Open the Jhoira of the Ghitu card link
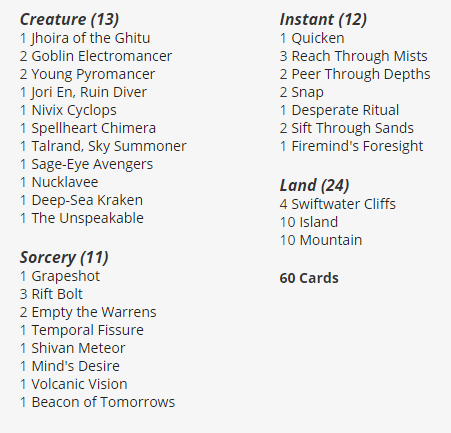 [91, 38]
